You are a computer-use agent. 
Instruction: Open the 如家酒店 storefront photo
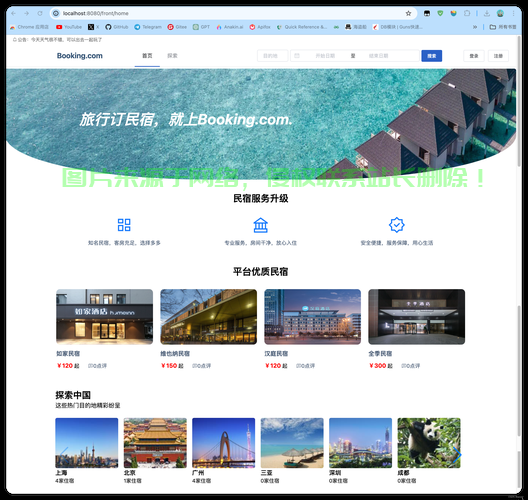tap(104, 317)
